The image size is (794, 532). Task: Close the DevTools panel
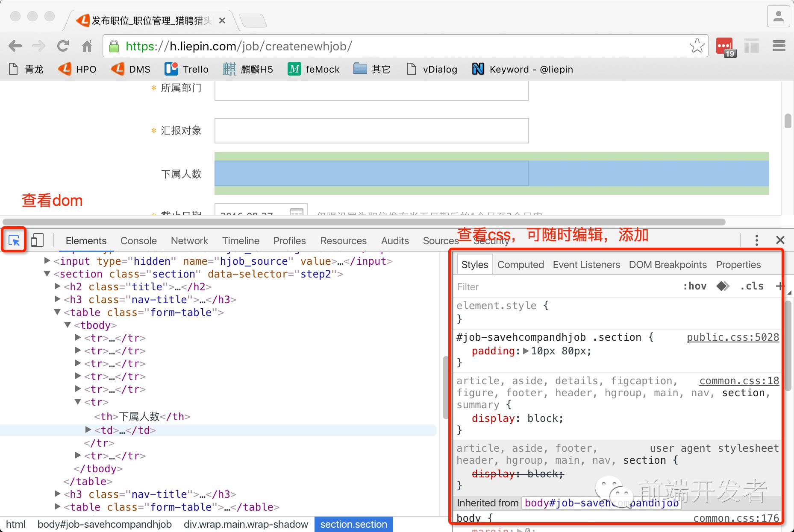(780, 240)
